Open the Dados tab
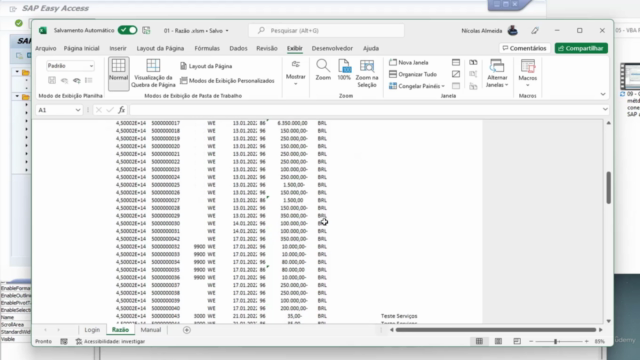Screen dimensions: 640x360 (x=238, y=48)
